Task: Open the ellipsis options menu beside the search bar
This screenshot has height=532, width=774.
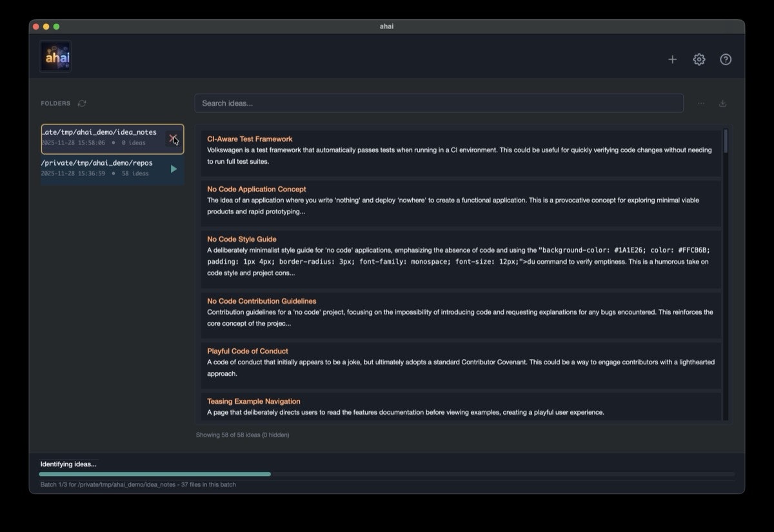Action: (x=701, y=103)
